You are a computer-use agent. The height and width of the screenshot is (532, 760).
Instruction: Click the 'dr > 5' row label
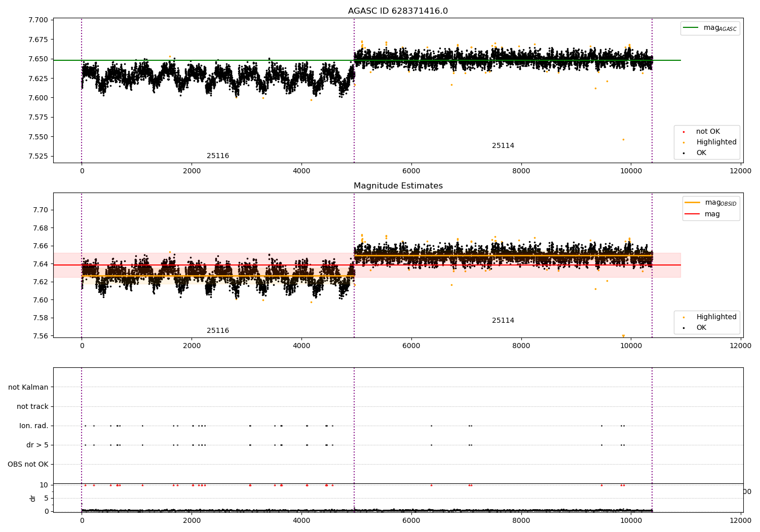pyautogui.click(x=37, y=445)
